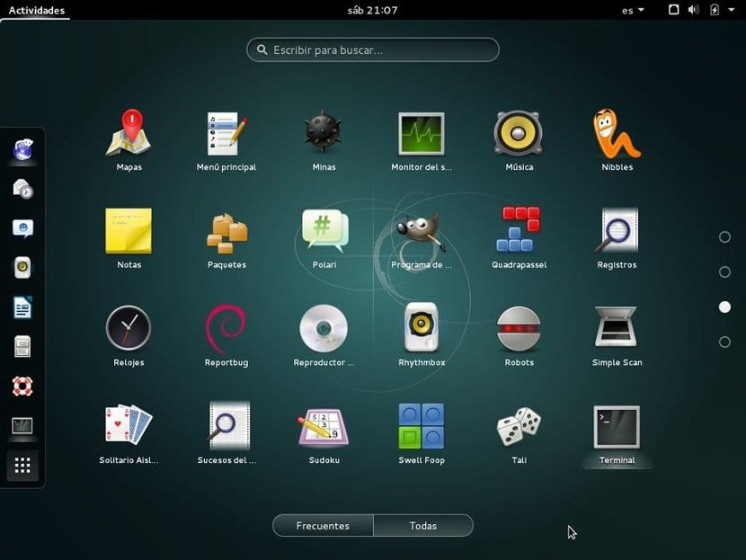Open the Mapas application

pos(129,134)
